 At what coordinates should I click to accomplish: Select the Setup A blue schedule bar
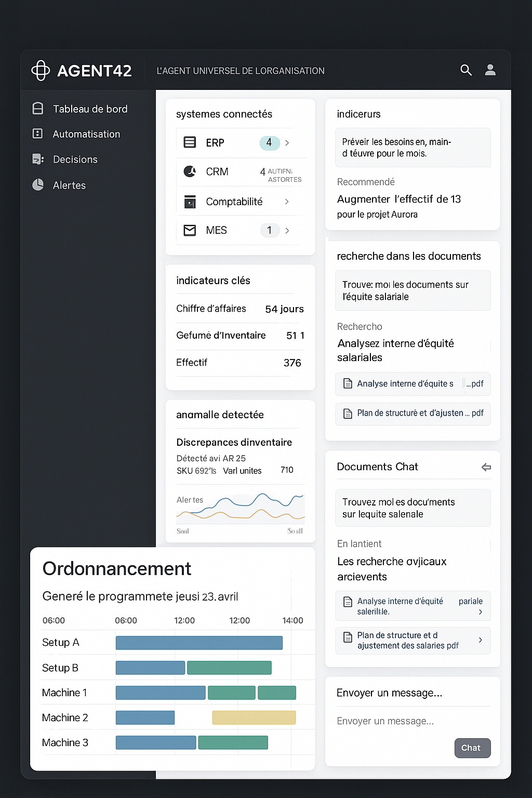[199, 643]
